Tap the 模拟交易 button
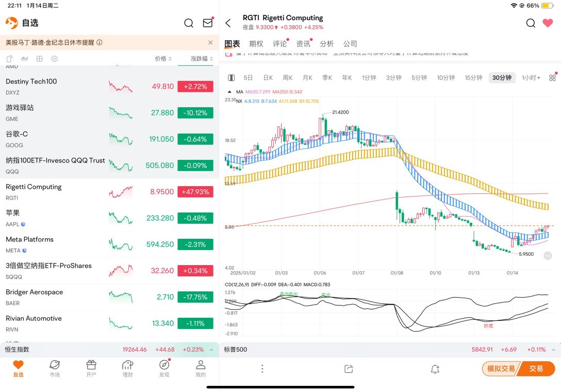Viewport: 561px width, 392px height. pyautogui.click(x=501, y=369)
